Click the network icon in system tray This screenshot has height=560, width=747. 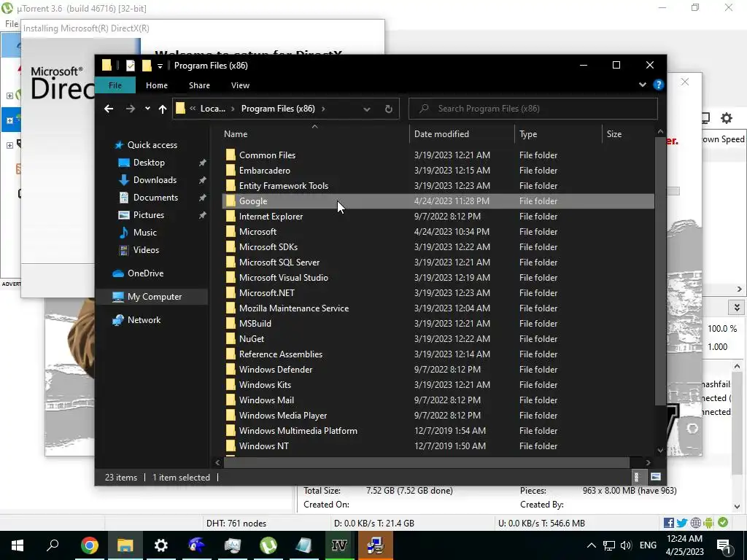pyautogui.click(x=609, y=545)
